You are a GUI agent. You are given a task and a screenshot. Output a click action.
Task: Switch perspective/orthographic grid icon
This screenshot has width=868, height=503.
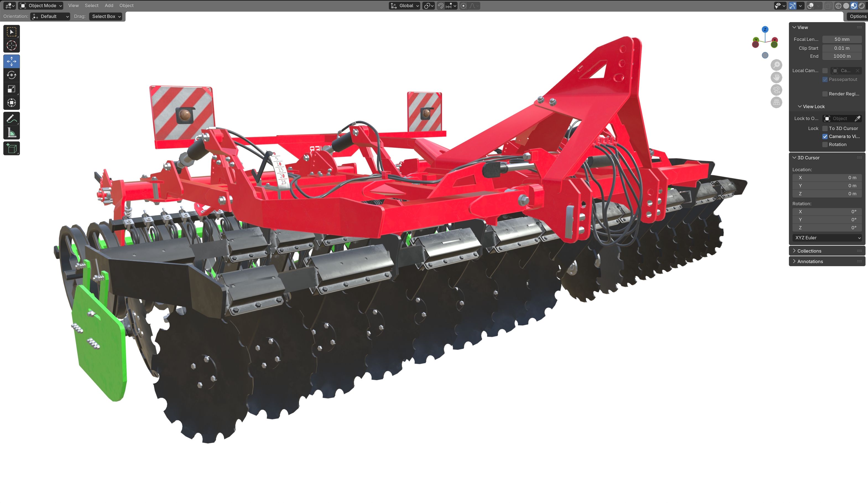coord(776,102)
